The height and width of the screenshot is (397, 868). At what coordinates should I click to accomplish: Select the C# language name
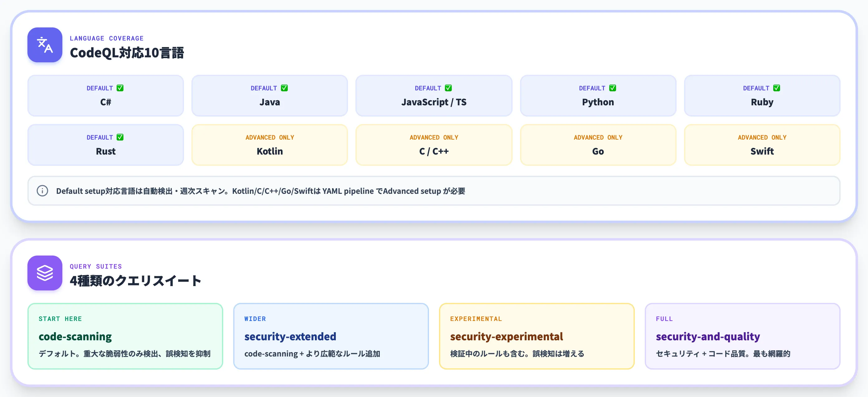[105, 102]
